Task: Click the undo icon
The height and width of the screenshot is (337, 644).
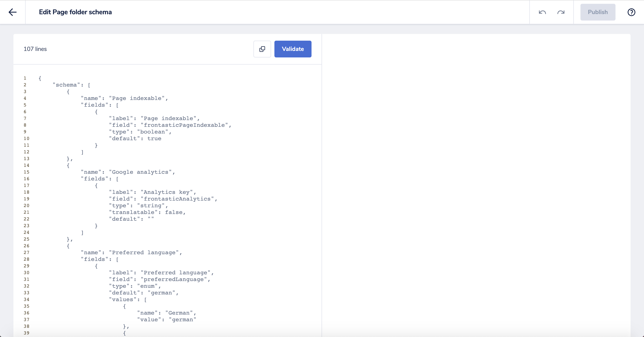Action: coord(542,12)
